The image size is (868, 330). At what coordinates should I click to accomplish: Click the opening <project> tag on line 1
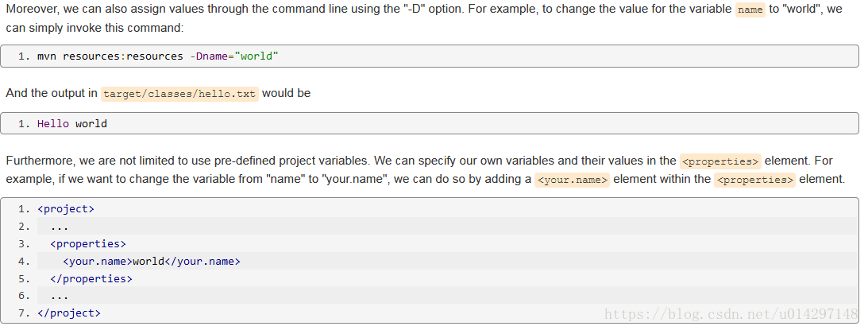click(x=66, y=208)
